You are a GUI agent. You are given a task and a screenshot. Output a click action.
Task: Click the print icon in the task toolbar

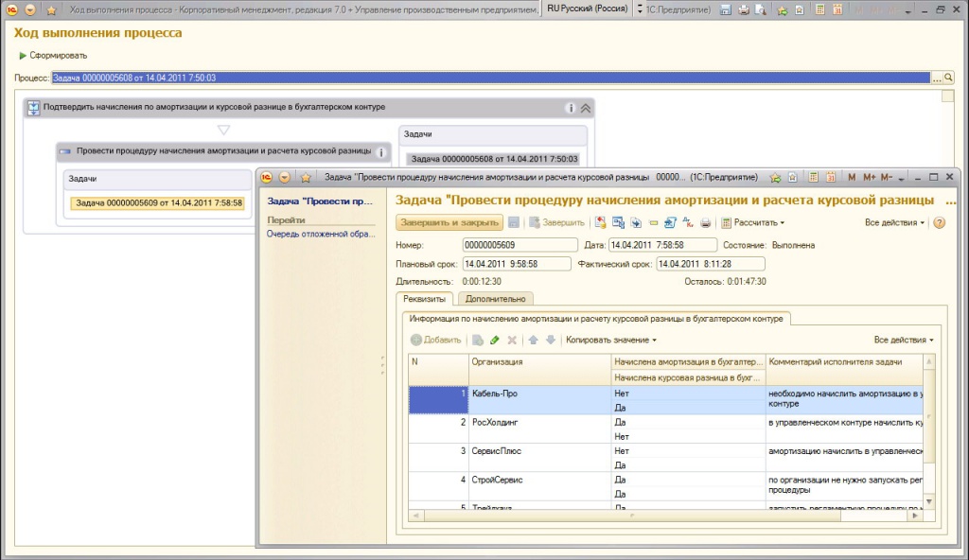[x=706, y=222]
